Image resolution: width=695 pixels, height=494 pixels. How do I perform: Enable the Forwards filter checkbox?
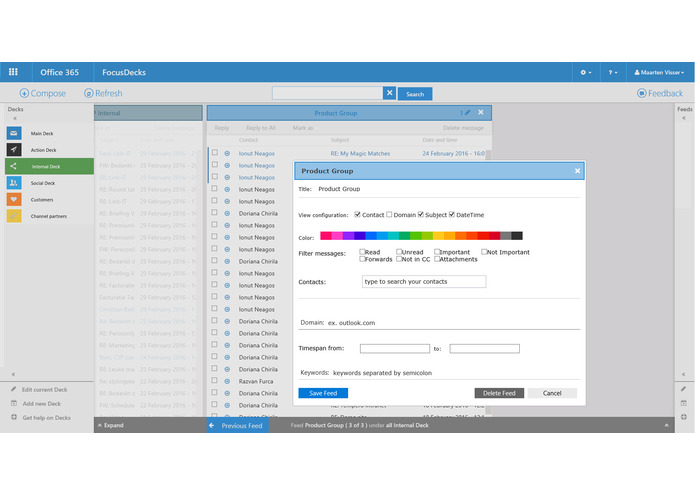click(x=362, y=259)
